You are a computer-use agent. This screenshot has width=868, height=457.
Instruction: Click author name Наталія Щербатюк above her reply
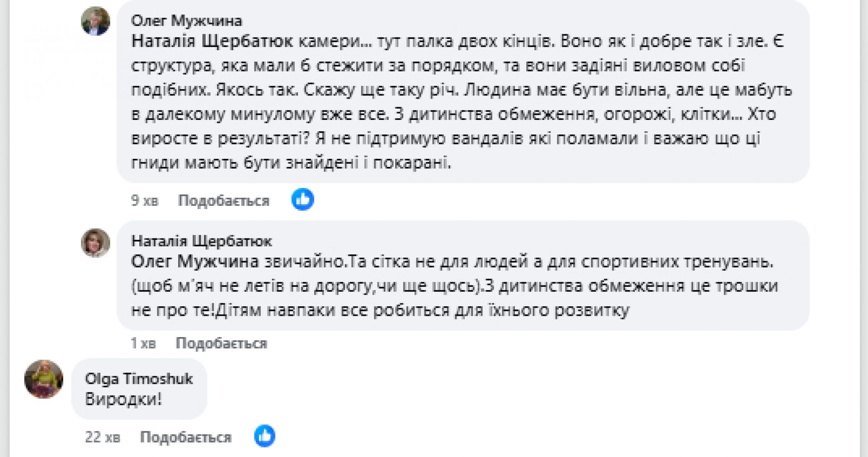point(201,241)
